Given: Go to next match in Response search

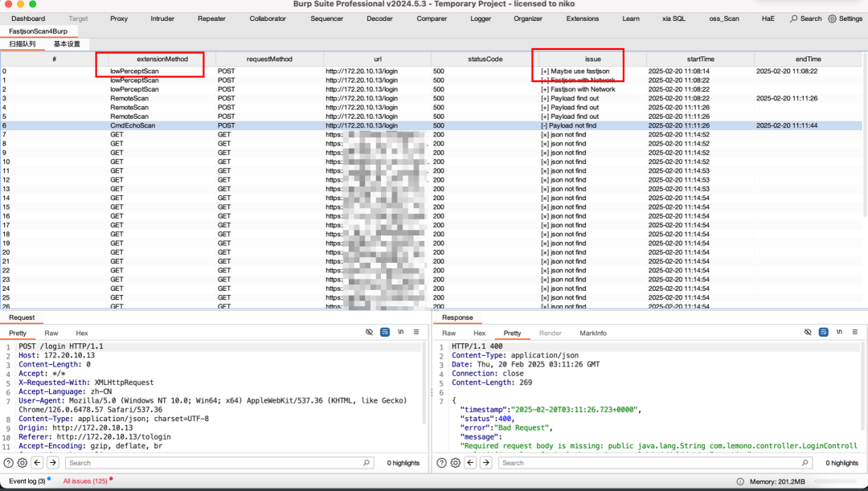Looking at the screenshot, I should [x=486, y=463].
